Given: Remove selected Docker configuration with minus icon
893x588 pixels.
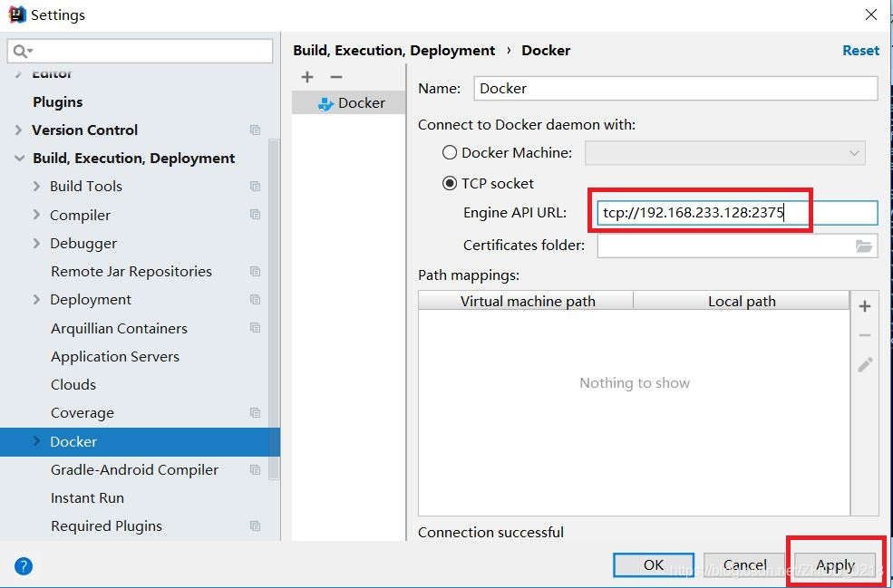Looking at the screenshot, I should pos(336,77).
